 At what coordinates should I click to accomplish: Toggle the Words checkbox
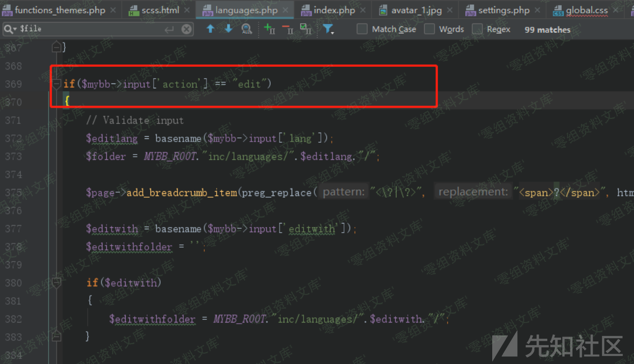pos(430,29)
